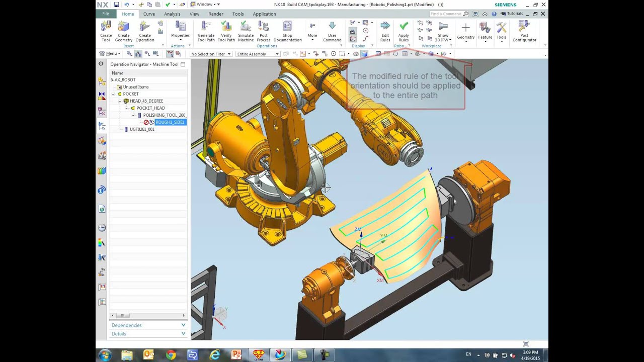
Task: Click the Edit Rules icon
Action: 385,31
